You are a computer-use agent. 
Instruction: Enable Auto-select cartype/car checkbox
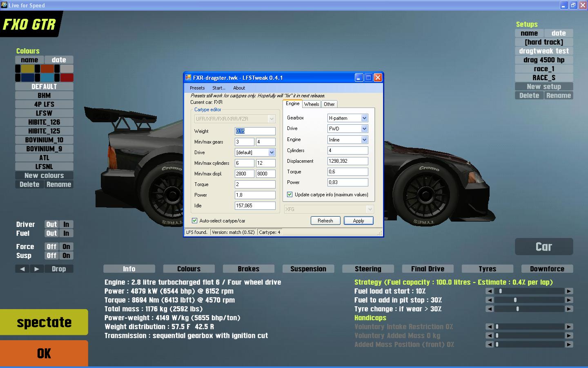click(x=195, y=221)
